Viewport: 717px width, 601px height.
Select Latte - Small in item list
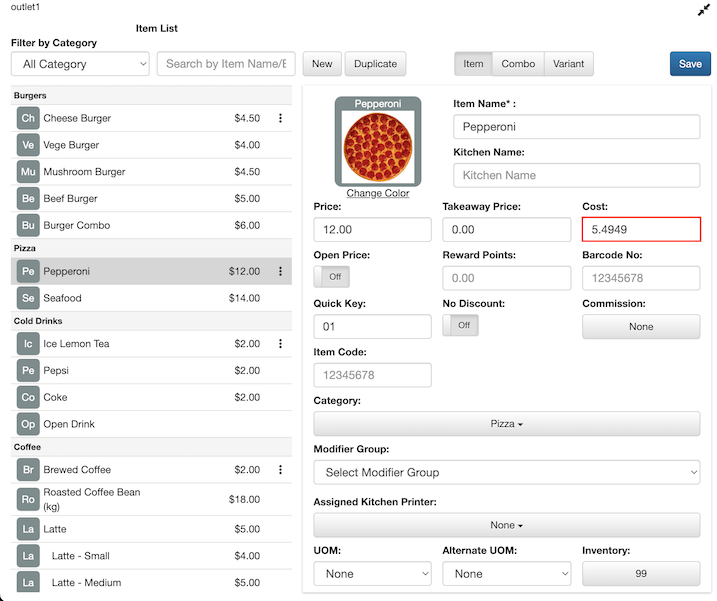click(x=151, y=556)
